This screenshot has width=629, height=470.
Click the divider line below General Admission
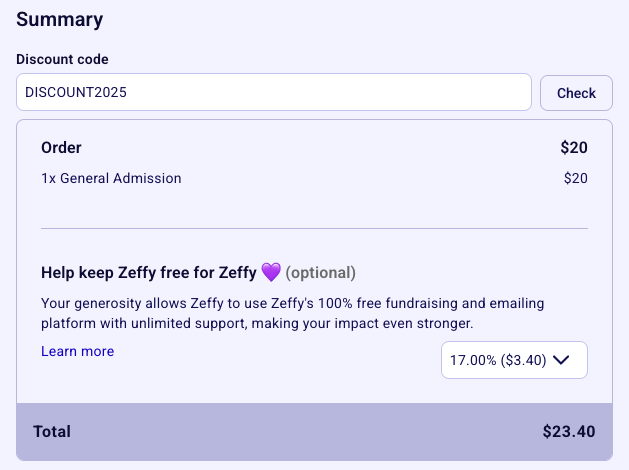coord(314,228)
